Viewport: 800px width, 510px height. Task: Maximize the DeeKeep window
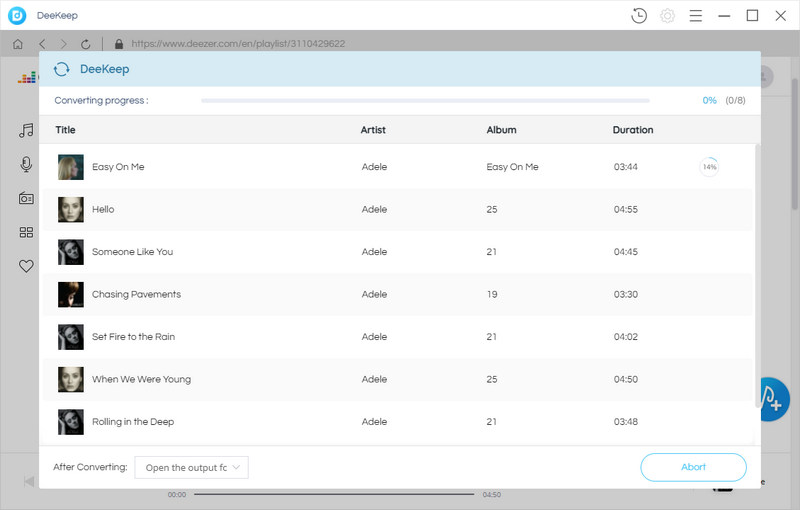pyautogui.click(x=752, y=16)
